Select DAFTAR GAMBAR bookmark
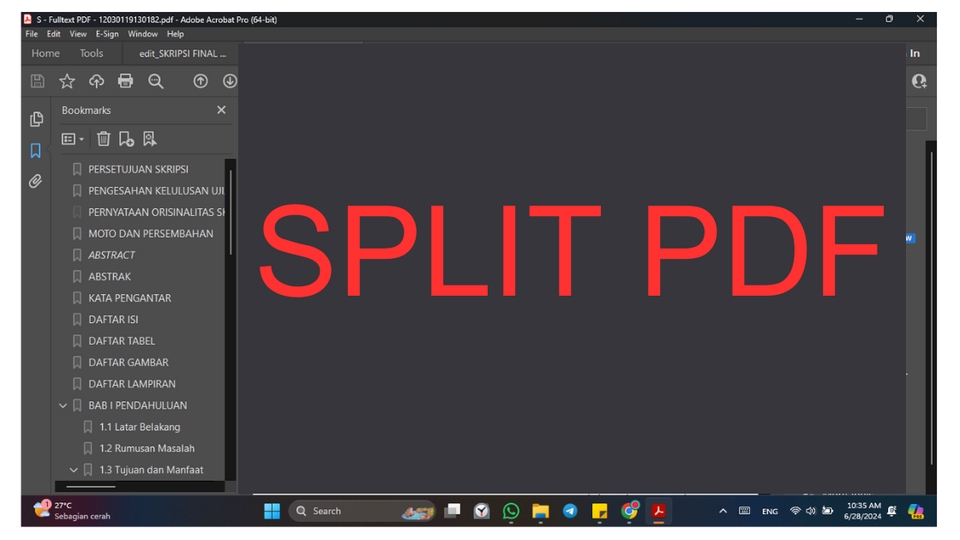 129,362
